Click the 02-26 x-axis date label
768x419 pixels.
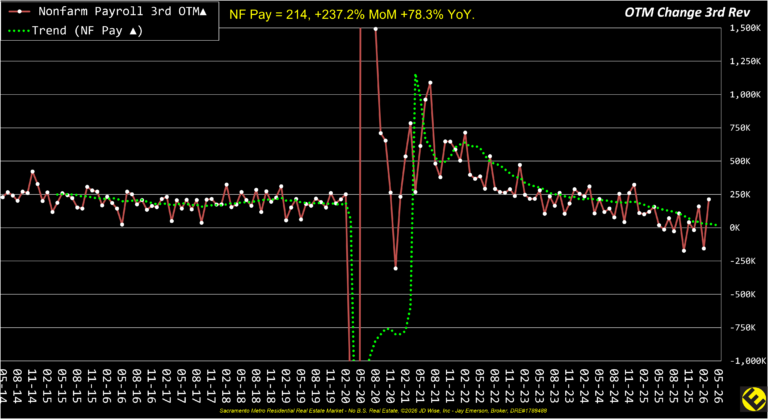(703, 386)
